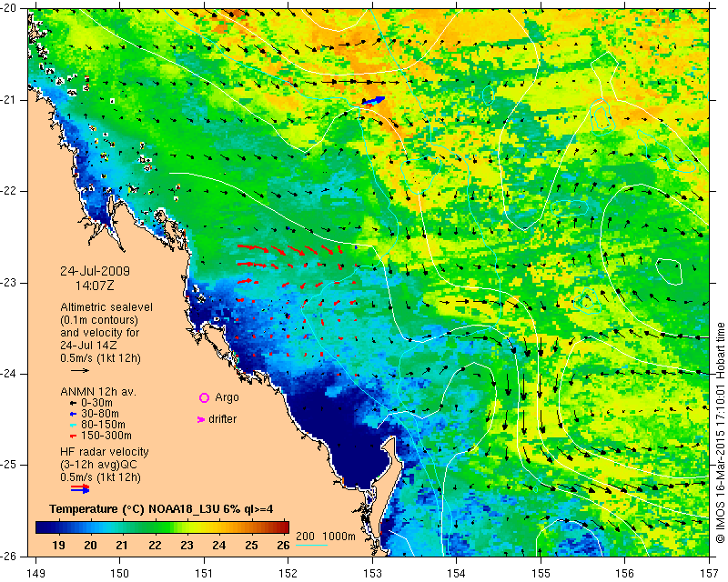Click colorbar tick label 19
The width and height of the screenshot is (728, 582).
click(58, 546)
